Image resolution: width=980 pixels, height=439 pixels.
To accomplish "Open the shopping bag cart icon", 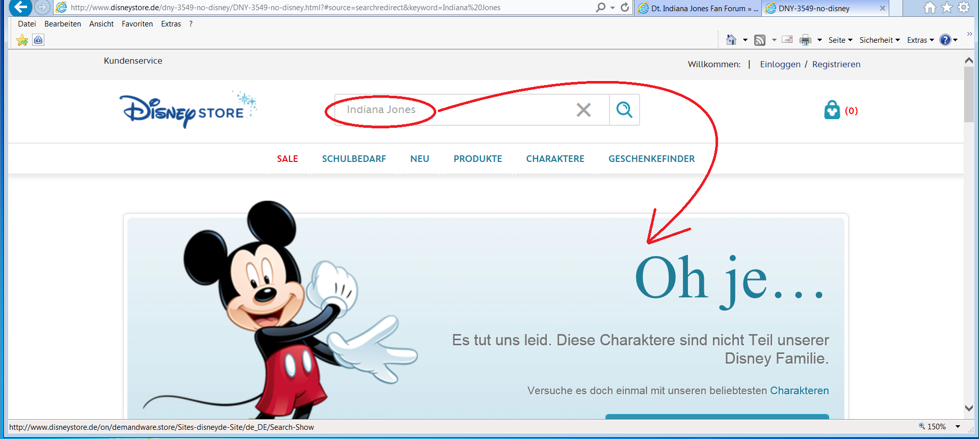I will click(832, 110).
